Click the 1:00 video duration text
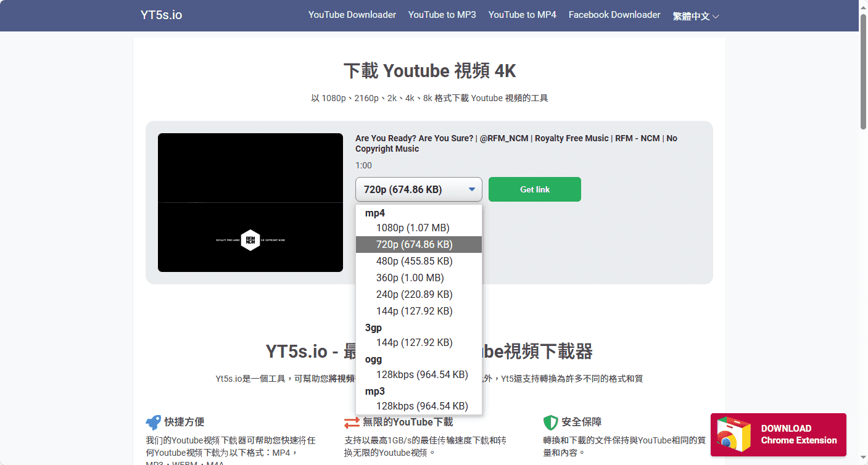868x465 pixels. coord(363,165)
